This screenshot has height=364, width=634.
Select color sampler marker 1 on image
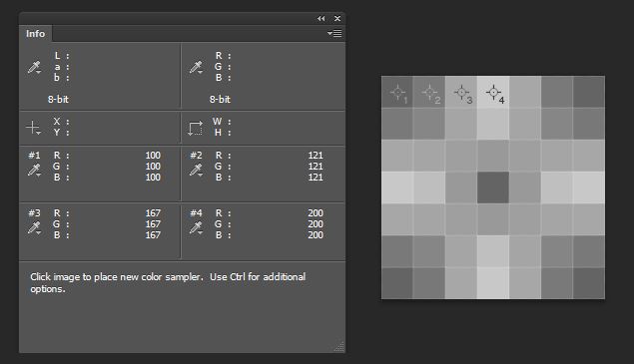(x=397, y=93)
